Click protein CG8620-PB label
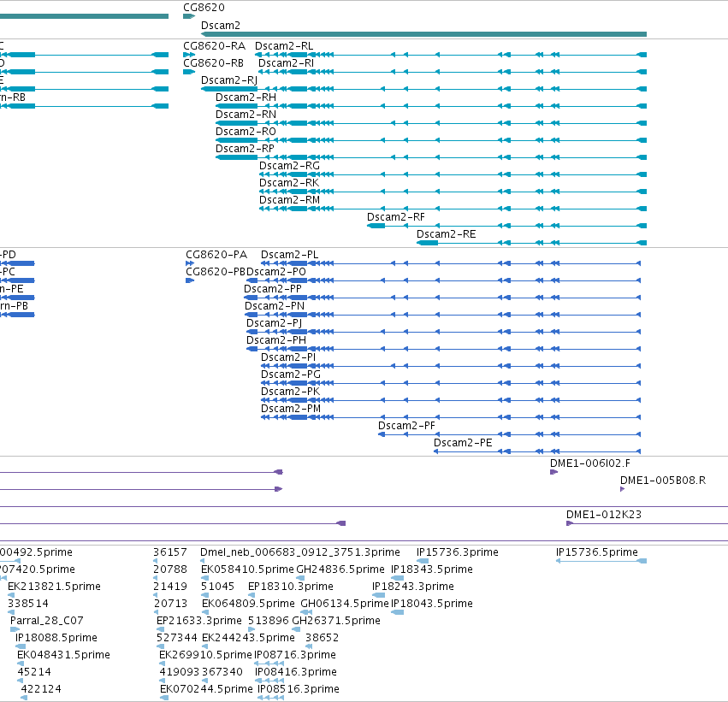728x702 pixels. pos(216,272)
